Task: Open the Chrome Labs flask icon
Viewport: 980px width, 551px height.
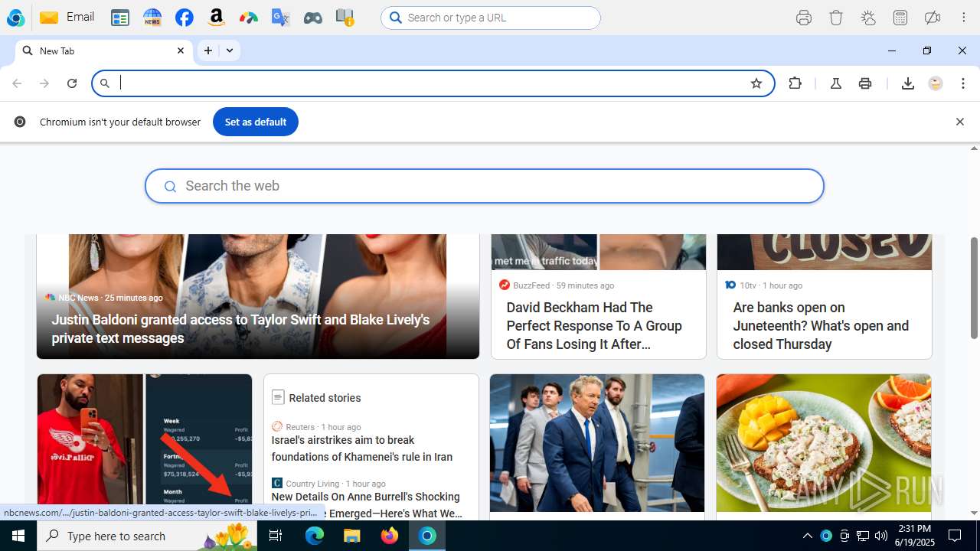Action: coord(836,83)
